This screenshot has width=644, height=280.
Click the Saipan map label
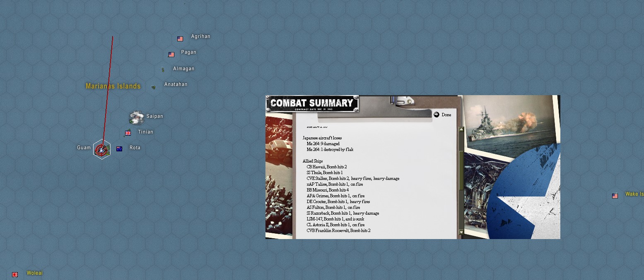pyautogui.click(x=155, y=116)
